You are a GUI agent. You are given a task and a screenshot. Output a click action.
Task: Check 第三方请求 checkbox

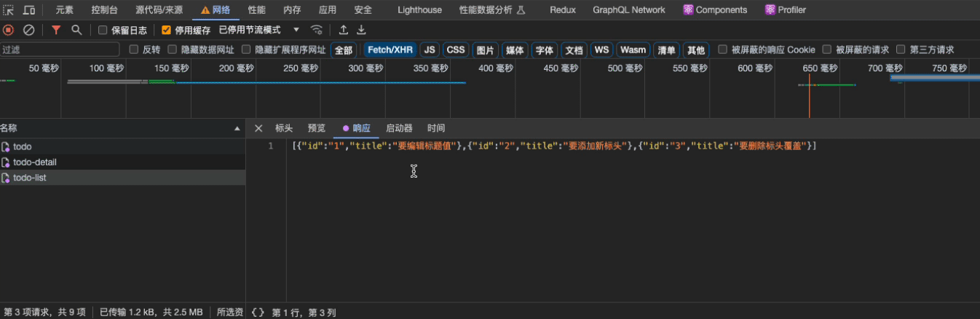coord(901,50)
